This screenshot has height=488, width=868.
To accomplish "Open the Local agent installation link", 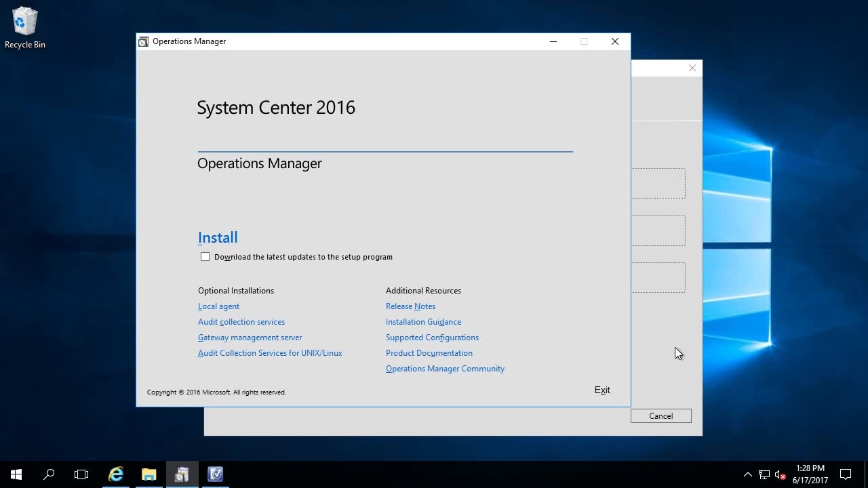I will pyautogui.click(x=218, y=306).
